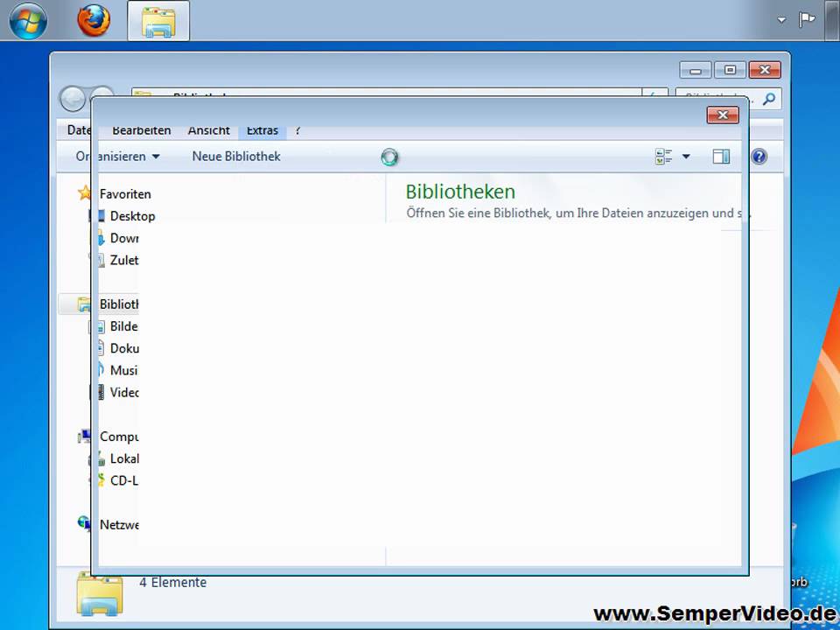Minimize the Explorer window
This screenshot has width=840, height=630.
click(696, 70)
